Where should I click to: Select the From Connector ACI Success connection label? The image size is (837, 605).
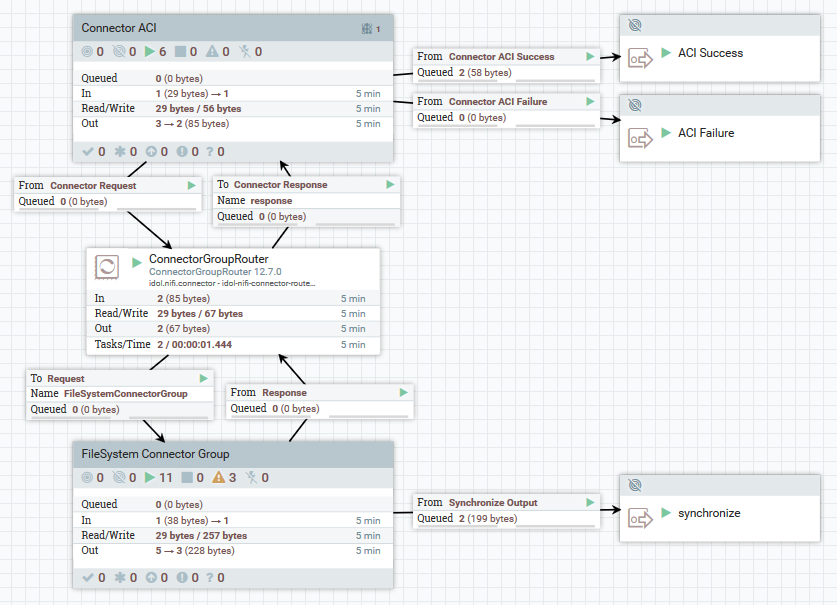(500, 57)
